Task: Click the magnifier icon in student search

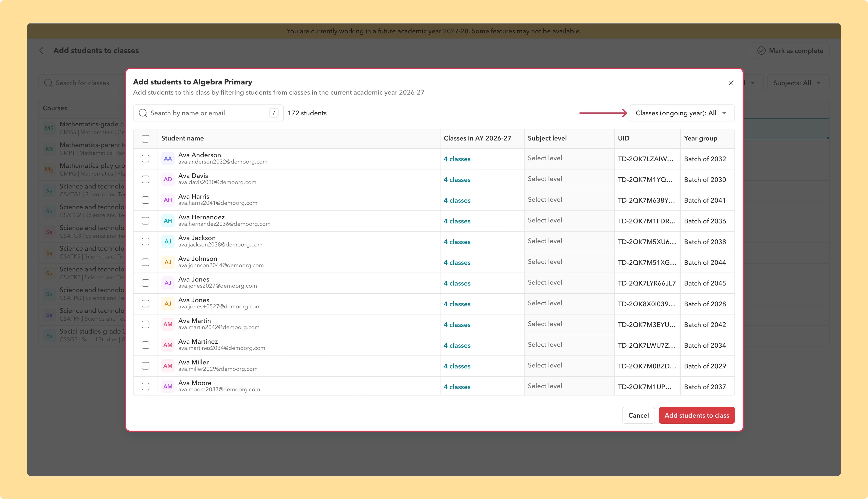Action: point(143,113)
